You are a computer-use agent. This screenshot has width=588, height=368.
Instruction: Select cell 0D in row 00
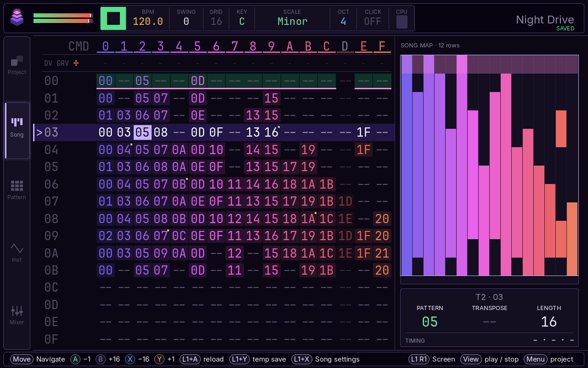pyautogui.click(x=198, y=80)
